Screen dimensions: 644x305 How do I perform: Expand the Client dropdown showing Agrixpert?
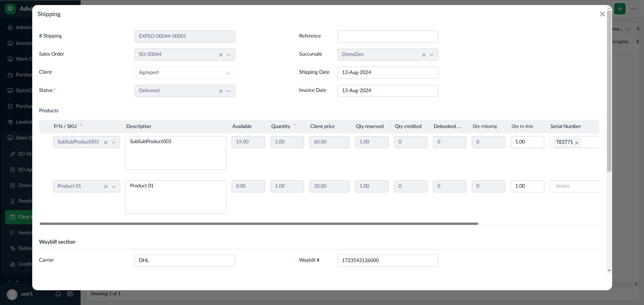[x=227, y=73]
